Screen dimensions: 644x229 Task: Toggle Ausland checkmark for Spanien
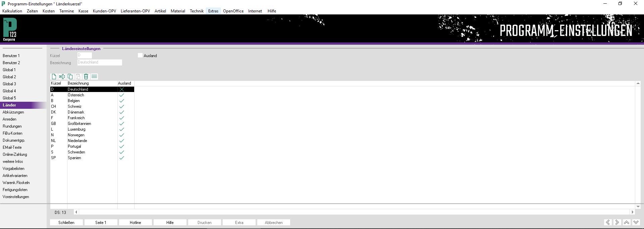pyautogui.click(x=122, y=158)
